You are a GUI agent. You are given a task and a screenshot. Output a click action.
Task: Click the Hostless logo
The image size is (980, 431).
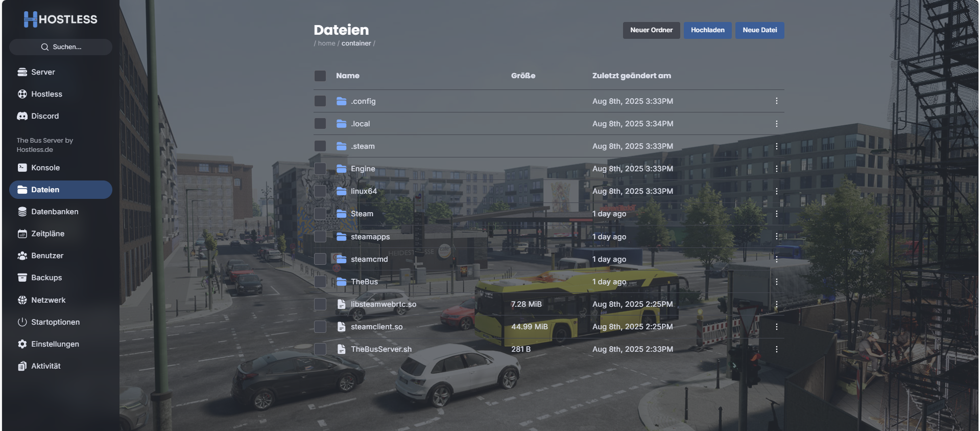click(60, 19)
